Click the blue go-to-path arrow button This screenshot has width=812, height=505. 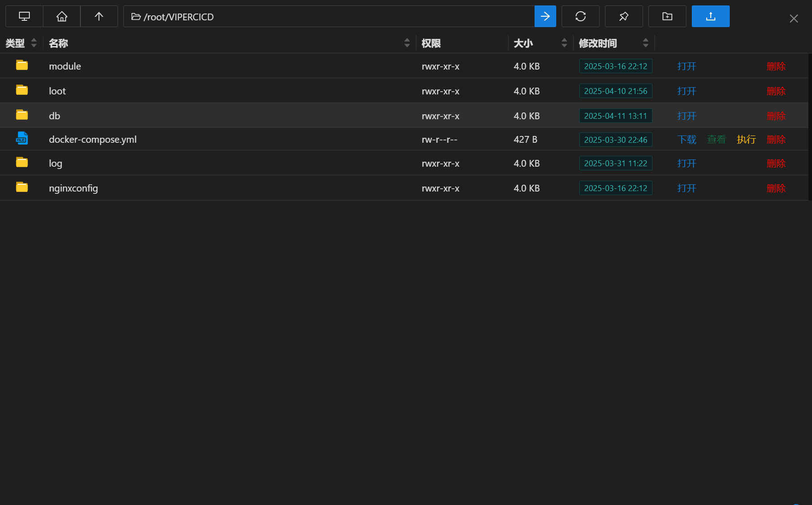tap(545, 16)
